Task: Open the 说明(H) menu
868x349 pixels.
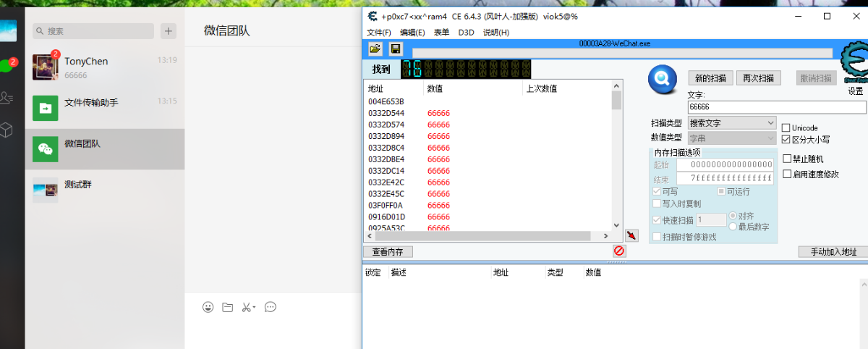Action: [496, 33]
